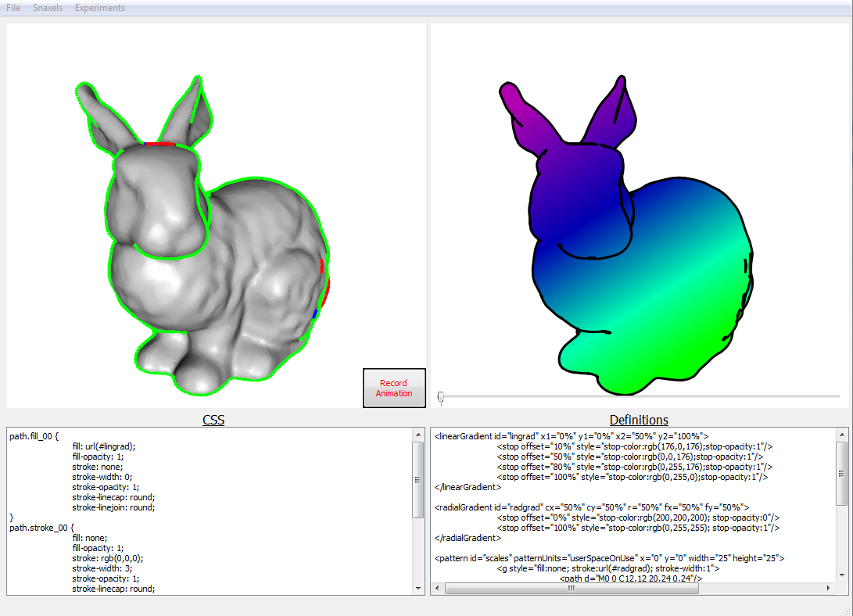Screen dimensions: 853x616
Task: Click the stop offset="80%" definition line
Action: 634,467
